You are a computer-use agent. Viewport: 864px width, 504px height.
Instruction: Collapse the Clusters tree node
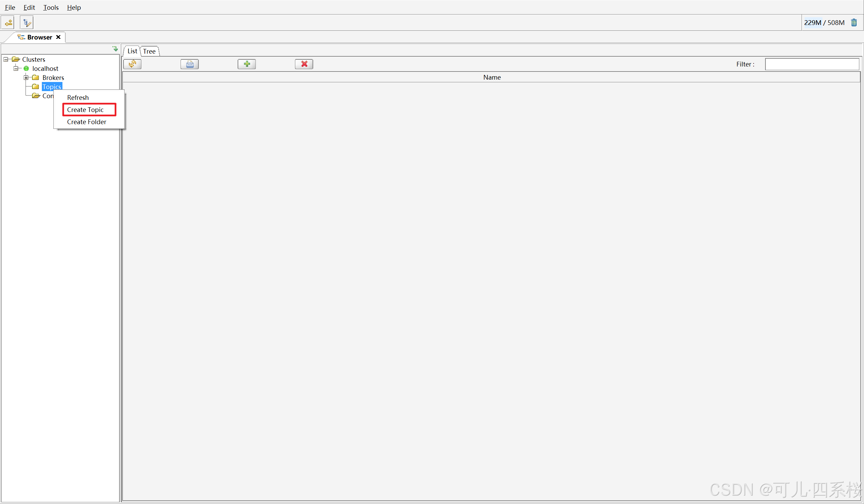coord(6,59)
